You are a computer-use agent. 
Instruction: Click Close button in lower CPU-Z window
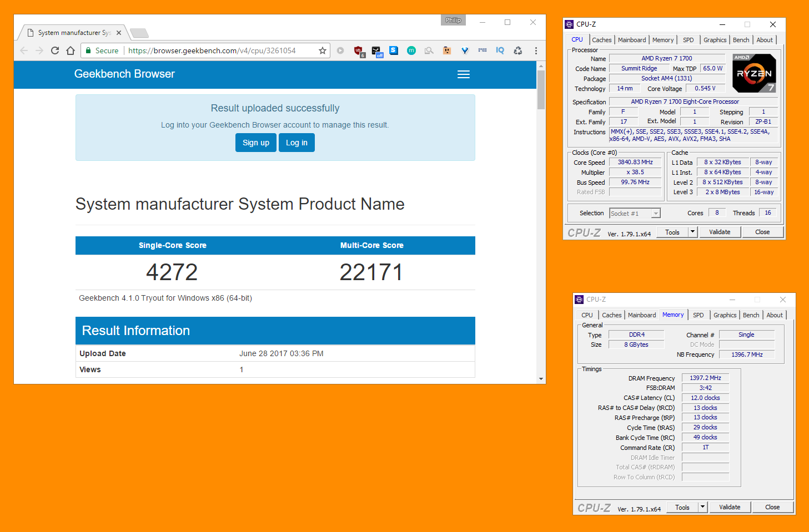tap(772, 508)
